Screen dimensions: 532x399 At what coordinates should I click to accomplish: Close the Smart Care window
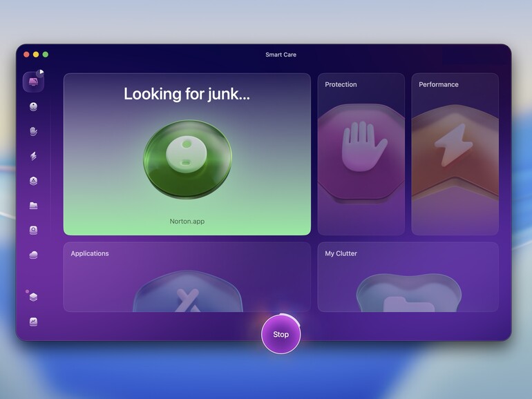coord(26,55)
